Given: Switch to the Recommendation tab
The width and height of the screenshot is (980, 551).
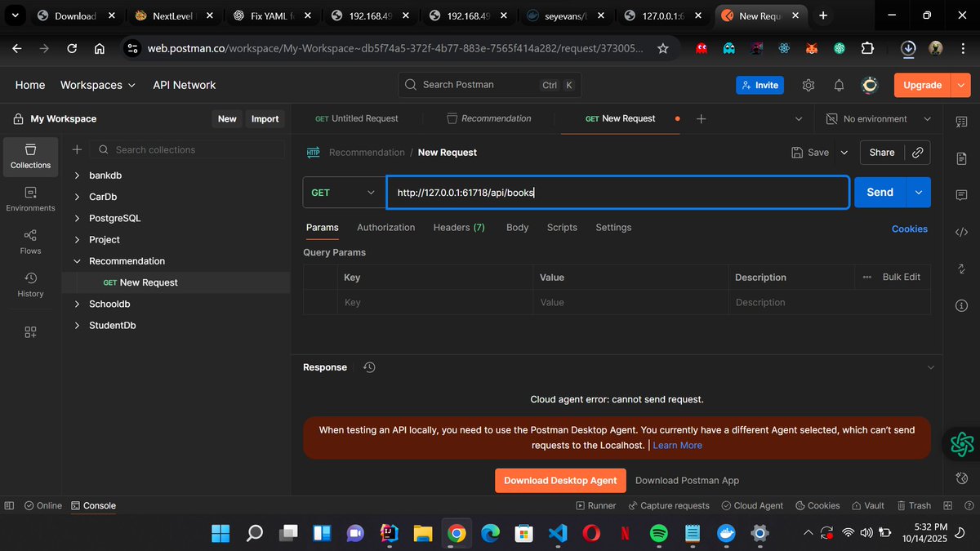Looking at the screenshot, I should pyautogui.click(x=489, y=118).
